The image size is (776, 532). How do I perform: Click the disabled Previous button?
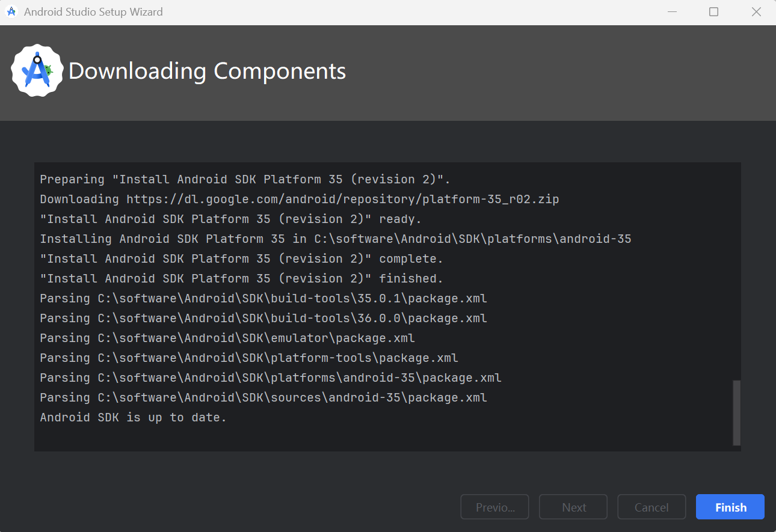[494, 507]
